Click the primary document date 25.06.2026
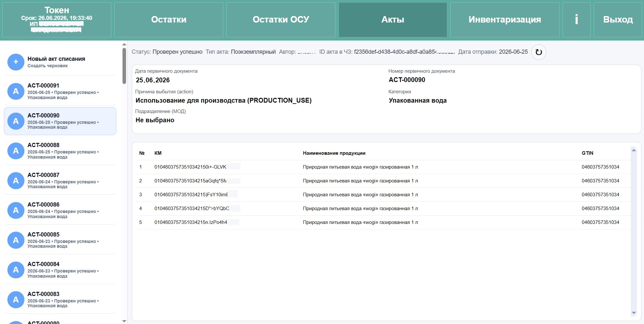This screenshot has width=644, height=324. click(153, 80)
